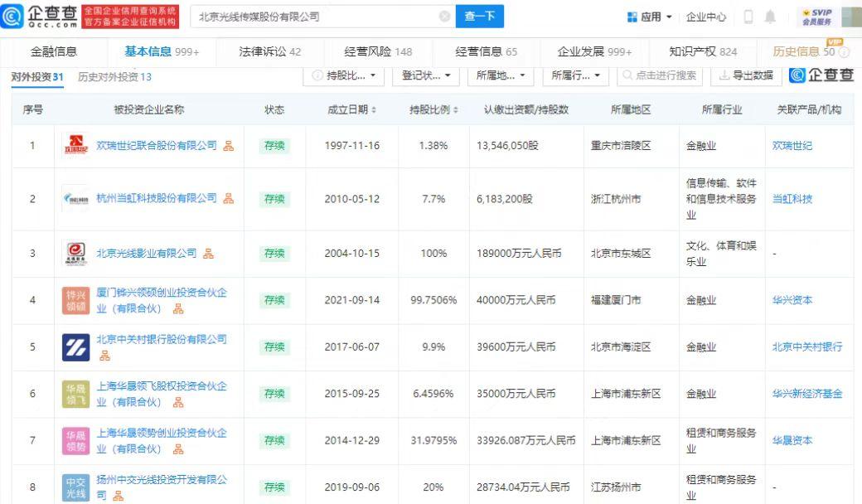Open 杭州当虹科技股份有限公司 company link
Image resolution: width=862 pixels, height=504 pixels.
point(157,198)
